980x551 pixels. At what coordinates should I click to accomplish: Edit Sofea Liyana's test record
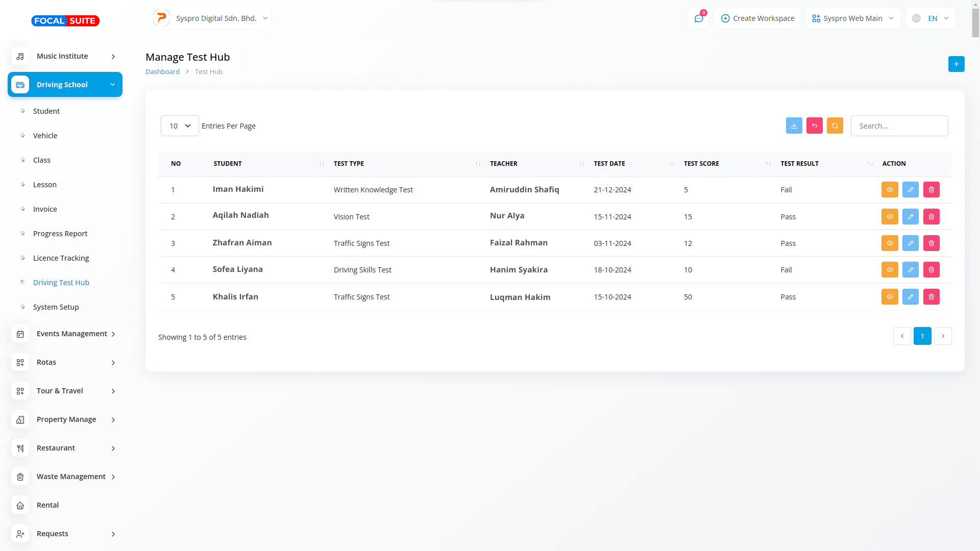pyautogui.click(x=910, y=270)
